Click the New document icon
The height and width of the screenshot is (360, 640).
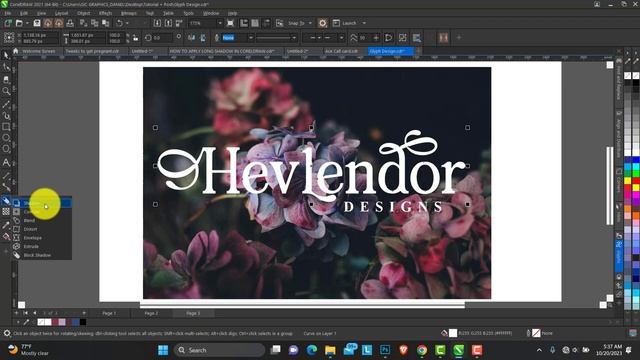8,23
